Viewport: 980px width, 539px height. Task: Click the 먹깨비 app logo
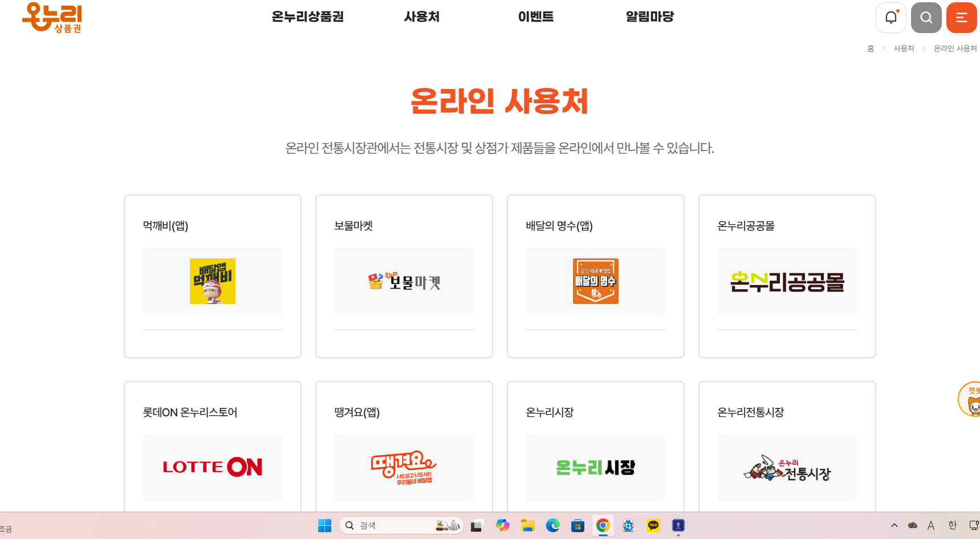coord(213,281)
